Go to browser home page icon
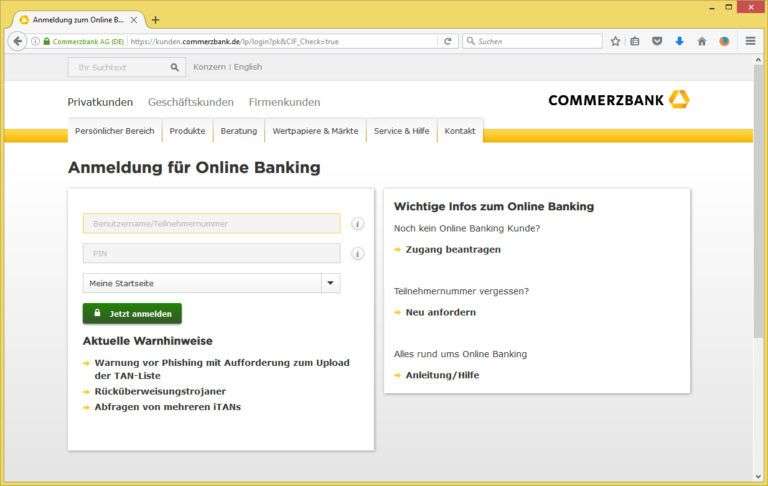Image resolution: width=768 pixels, height=486 pixels. (701, 41)
